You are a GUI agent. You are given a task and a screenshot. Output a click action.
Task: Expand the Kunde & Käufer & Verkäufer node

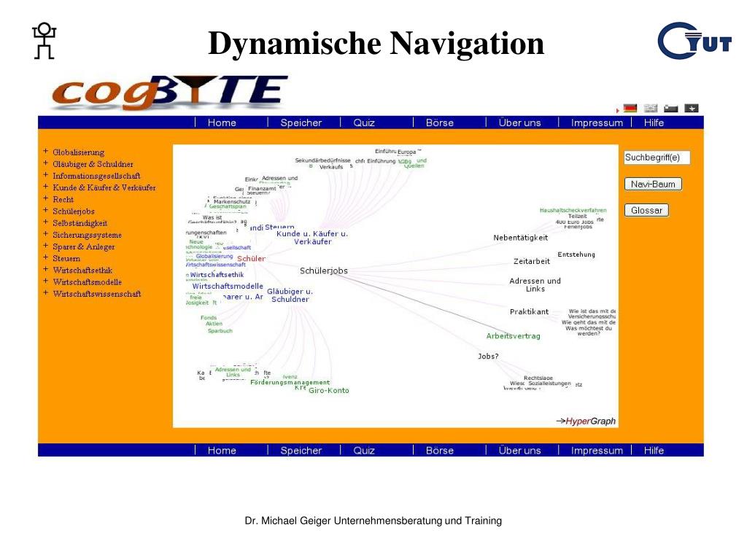(46, 187)
